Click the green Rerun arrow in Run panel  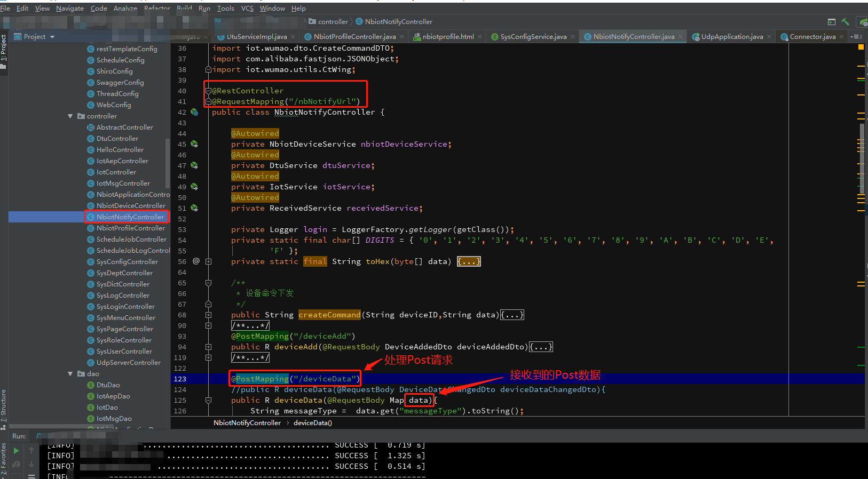coord(16,451)
